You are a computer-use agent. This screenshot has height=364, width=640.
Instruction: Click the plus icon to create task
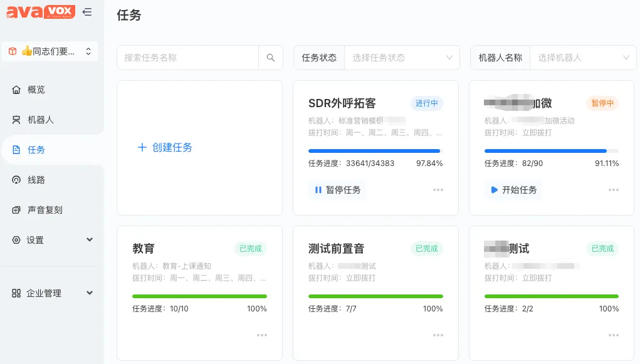tap(142, 148)
